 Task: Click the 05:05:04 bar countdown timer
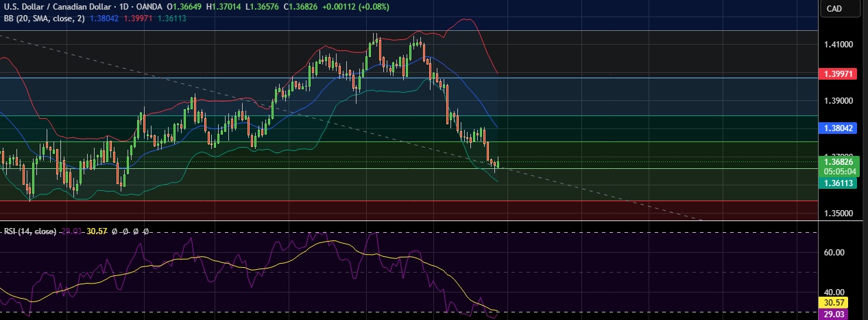tap(839, 171)
